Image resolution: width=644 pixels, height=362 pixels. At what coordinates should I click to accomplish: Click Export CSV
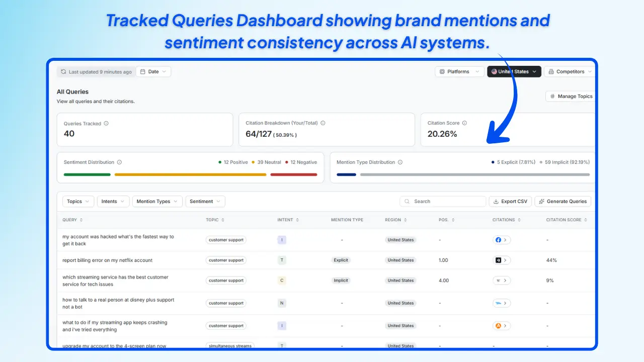point(510,201)
